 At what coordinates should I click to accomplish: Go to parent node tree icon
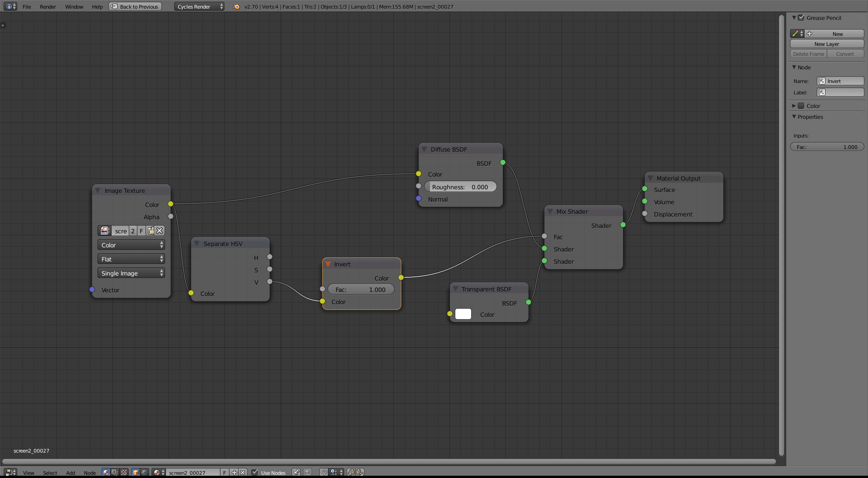(307, 473)
